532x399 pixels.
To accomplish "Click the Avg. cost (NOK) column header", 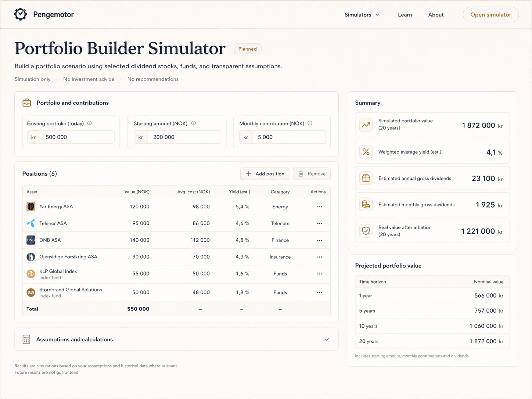I will (194, 192).
